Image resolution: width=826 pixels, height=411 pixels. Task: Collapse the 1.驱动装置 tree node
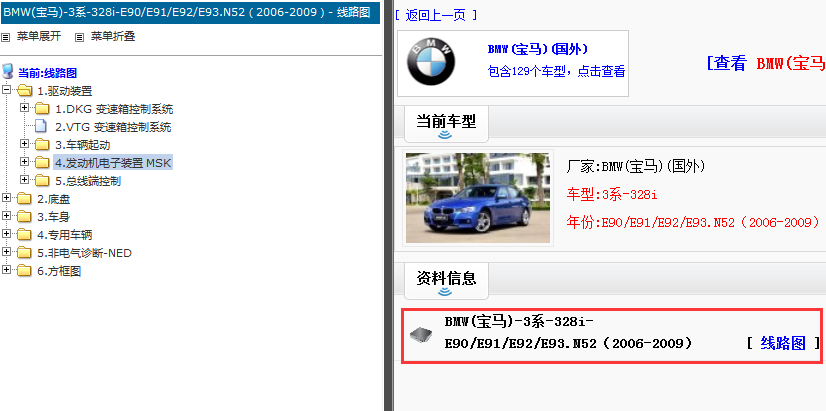[6, 90]
